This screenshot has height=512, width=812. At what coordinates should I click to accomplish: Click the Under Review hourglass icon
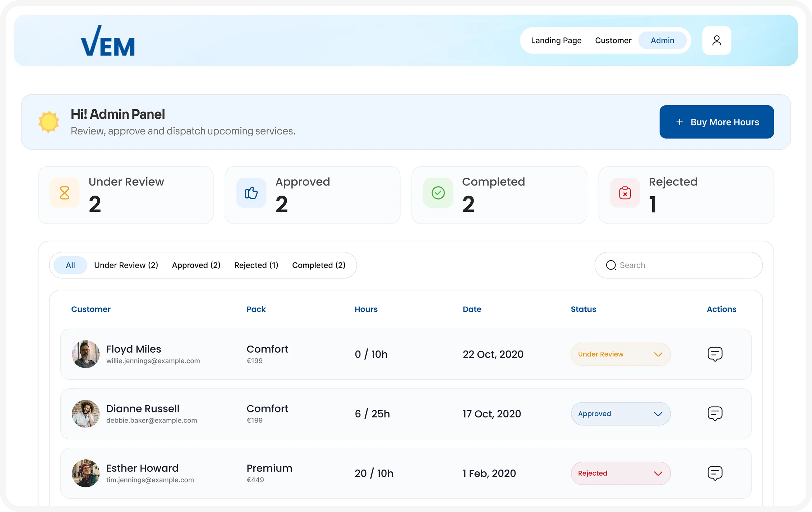(x=65, y=193)
